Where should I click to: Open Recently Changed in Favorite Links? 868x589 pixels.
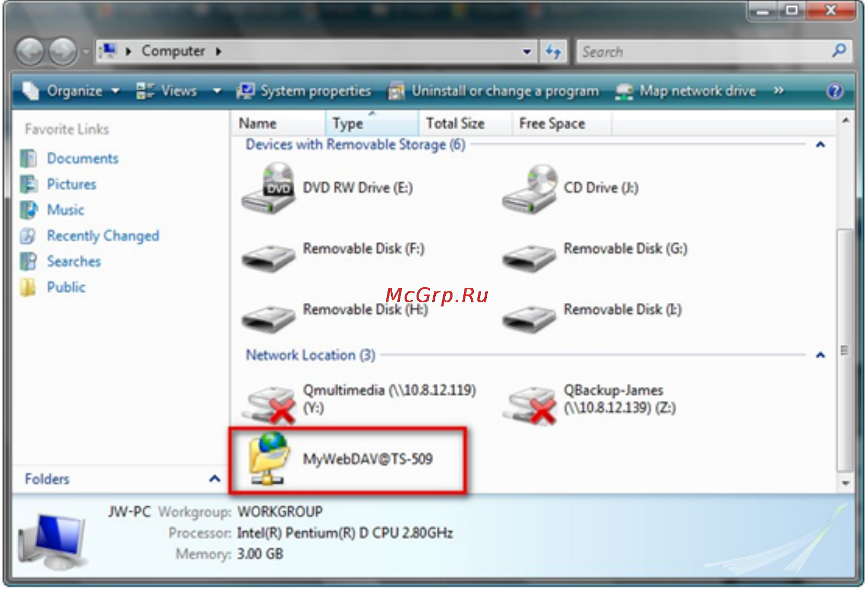tap(103, 236)
